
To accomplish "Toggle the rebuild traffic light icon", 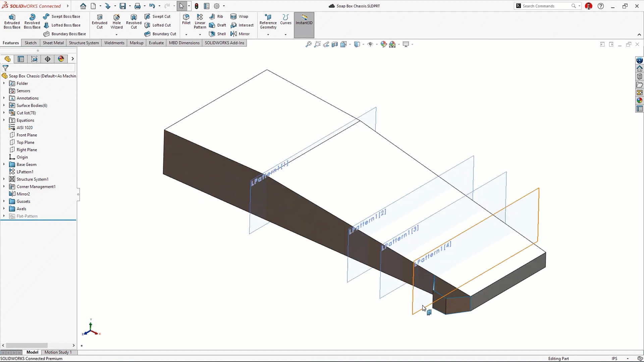I will pyautogui.click(x=197, y=6).
